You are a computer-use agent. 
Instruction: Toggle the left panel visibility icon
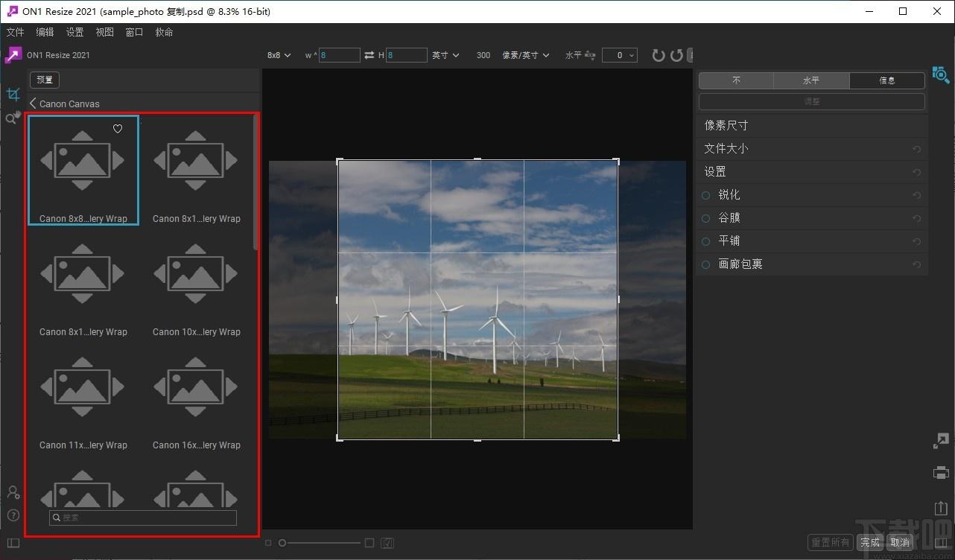pyautogui.click(x=13, y=543)
